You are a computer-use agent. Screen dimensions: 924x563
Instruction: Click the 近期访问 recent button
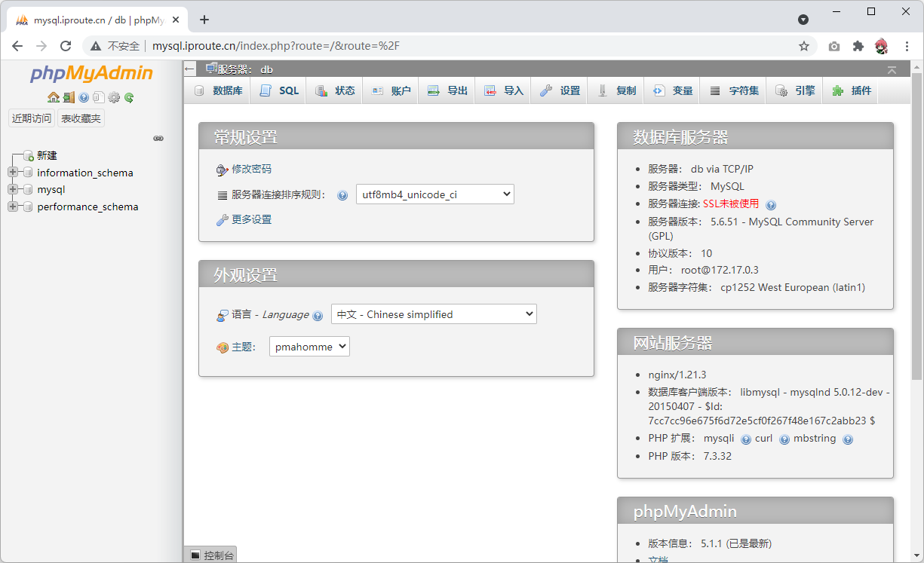(x=32, y=118)
